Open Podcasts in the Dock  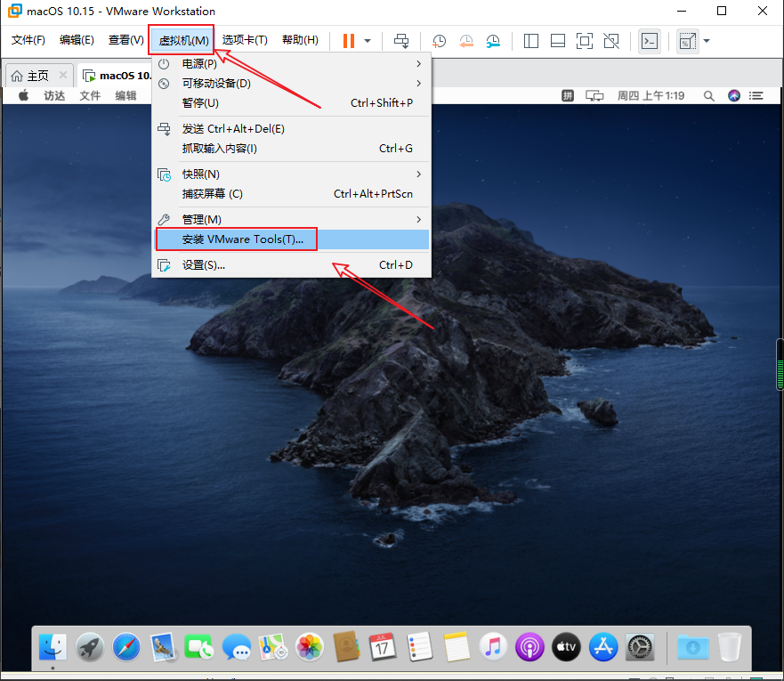tap(529, 647)
